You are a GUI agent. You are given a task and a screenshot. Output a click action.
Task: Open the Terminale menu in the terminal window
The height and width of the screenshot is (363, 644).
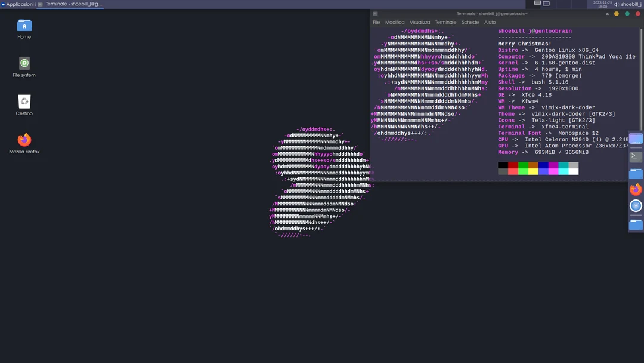tap(446, 22)
